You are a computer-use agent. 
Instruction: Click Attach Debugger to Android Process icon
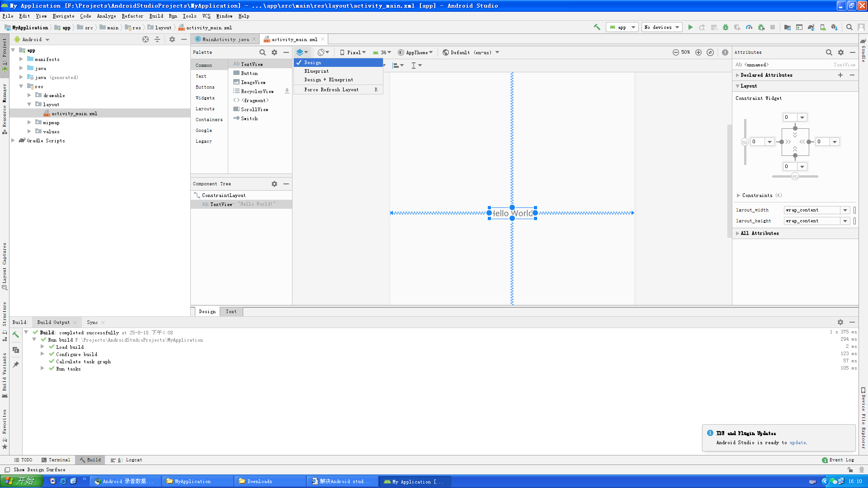(x=761, y=27)
